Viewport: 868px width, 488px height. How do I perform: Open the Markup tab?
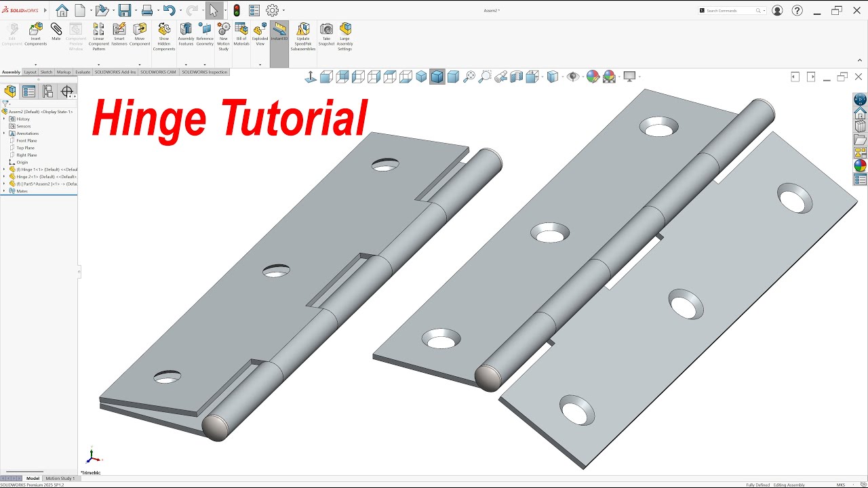pos(64,72)
